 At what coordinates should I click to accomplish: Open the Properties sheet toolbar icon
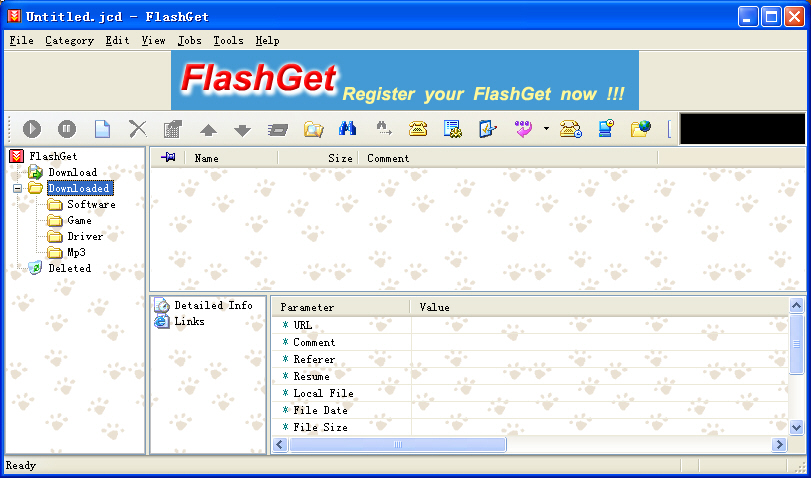pyautogui.click(x=172, y=128)
